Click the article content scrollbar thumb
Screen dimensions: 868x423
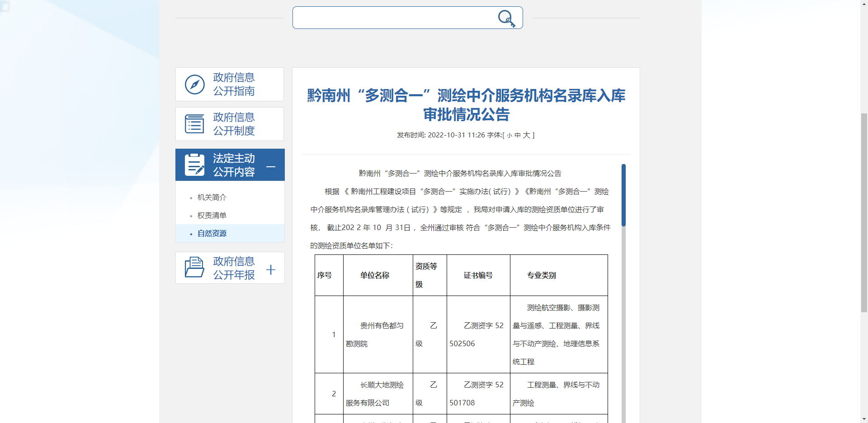click(x=625, y=194)
